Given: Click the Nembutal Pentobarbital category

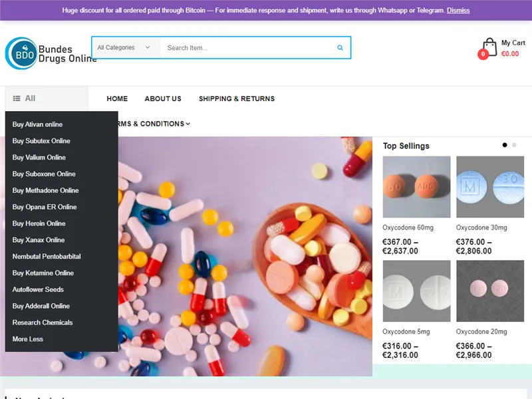Looking at the screenshot, I should pos(46,257).
